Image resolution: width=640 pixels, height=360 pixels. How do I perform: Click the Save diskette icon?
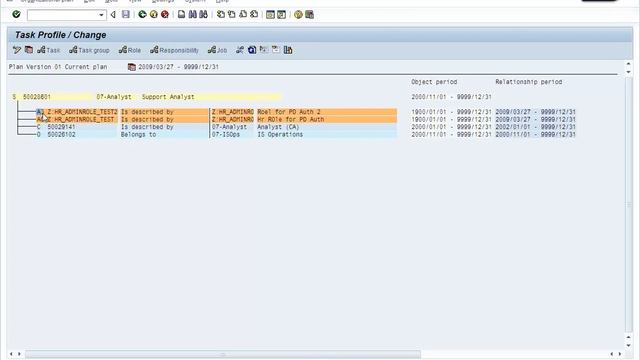click(x=126, y=15)
